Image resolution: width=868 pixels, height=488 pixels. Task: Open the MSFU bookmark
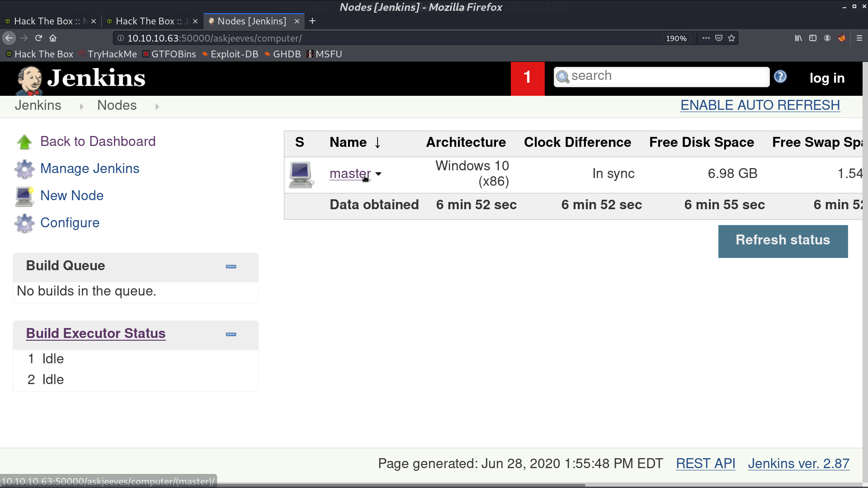coord(324,54)
